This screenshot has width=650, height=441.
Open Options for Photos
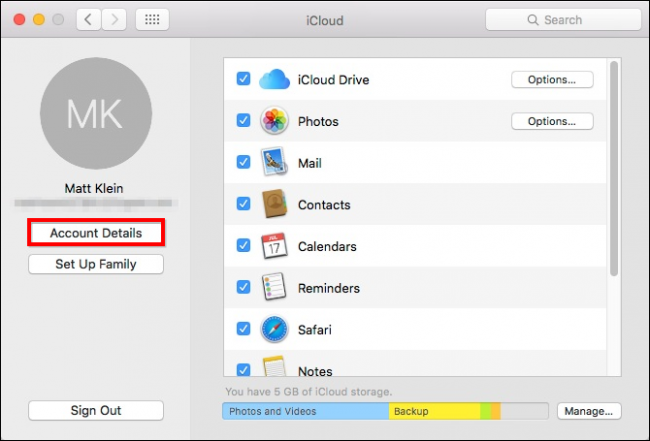click(x=552, y=121)
